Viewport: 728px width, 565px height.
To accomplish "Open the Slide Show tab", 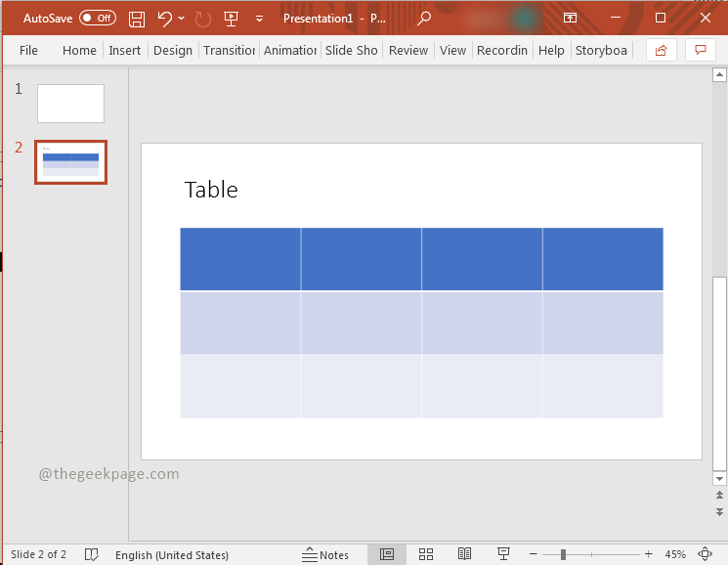I will click(x=352, y=50).
